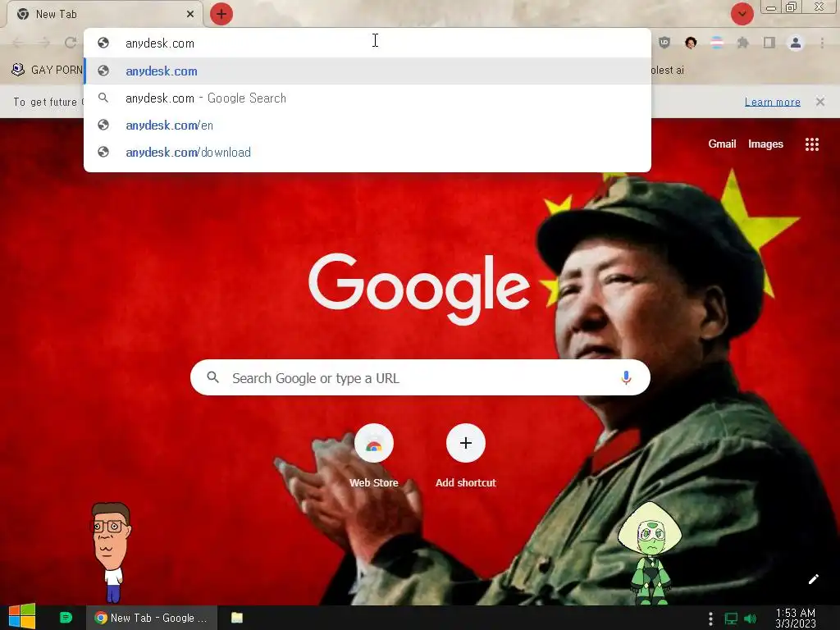
Task: Click the bookmark ending in 'olest ai'
Action: 668,70
